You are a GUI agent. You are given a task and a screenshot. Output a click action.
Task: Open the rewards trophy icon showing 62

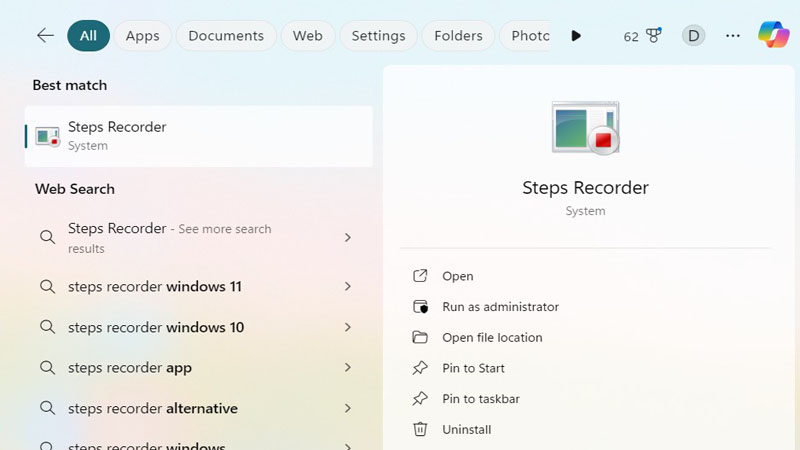click(642, 36)
